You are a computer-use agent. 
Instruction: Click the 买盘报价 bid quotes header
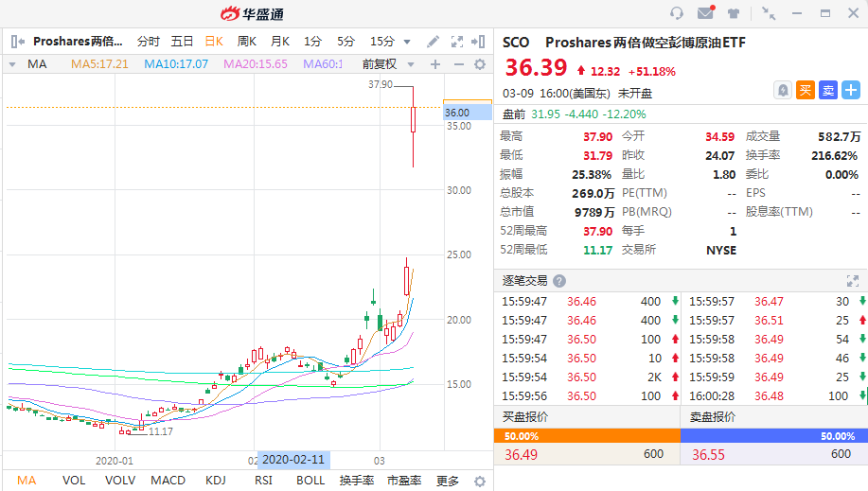coord(524,417)
